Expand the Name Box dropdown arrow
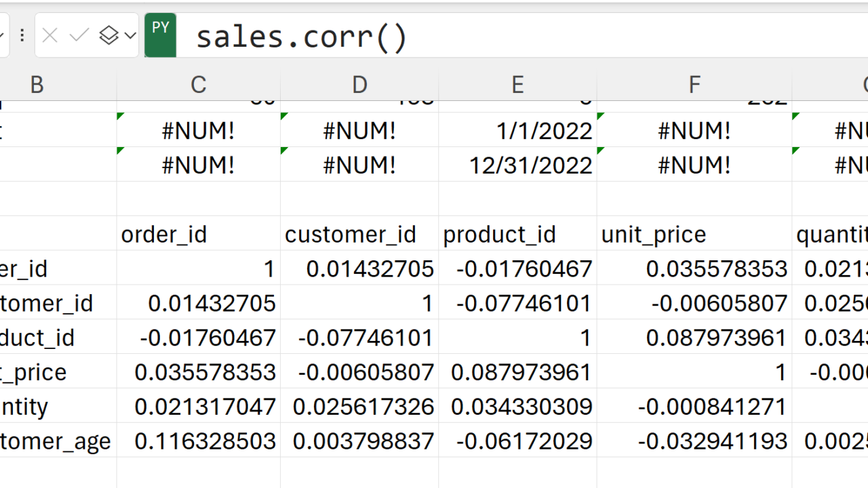 [x=2, y=35]
